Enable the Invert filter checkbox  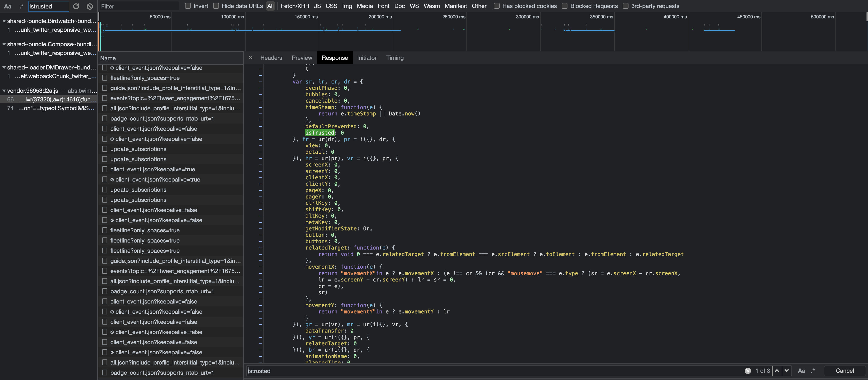(188, 6)
